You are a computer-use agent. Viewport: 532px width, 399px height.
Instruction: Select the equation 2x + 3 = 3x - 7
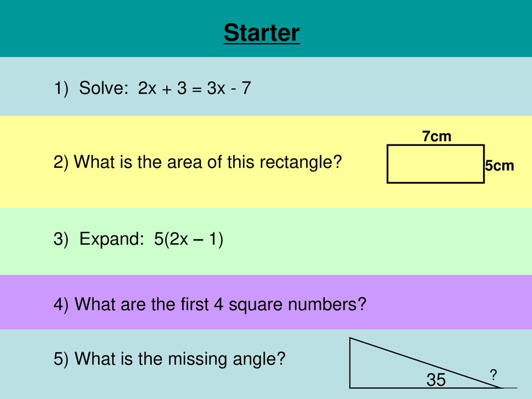(x=194, y=88)
